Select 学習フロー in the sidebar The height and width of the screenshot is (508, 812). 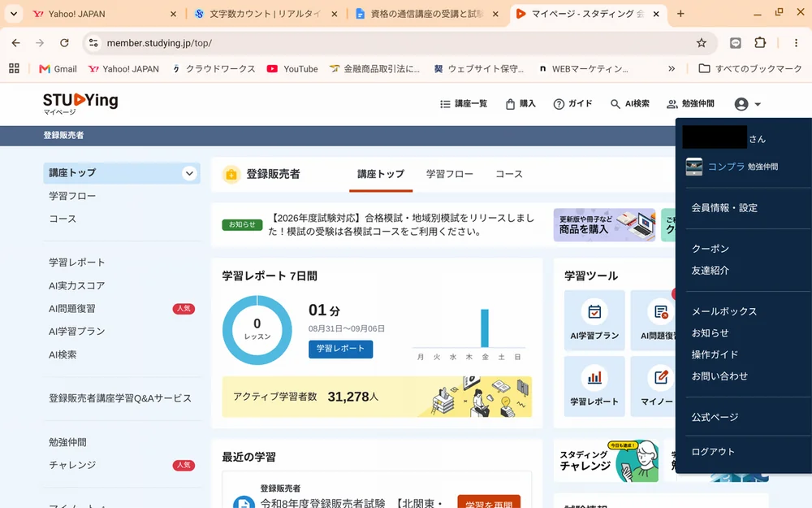click(x=72, y=196)
